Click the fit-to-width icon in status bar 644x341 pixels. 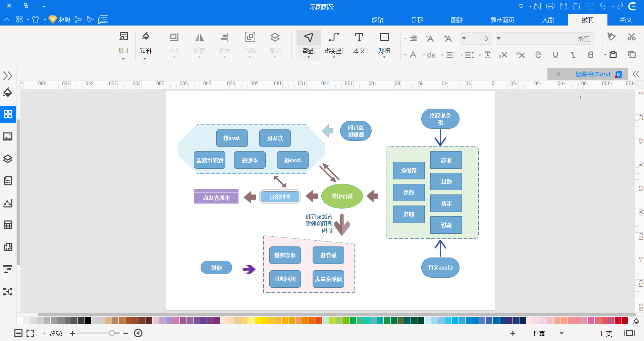tap(18, 333)
